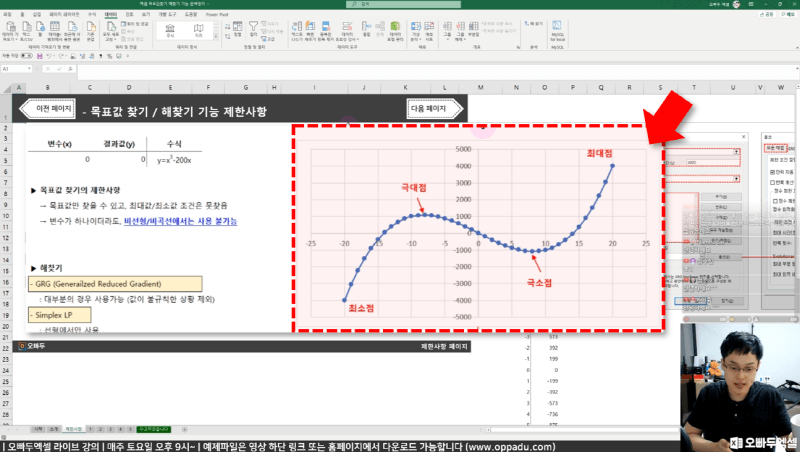Screen dimensions: 800x452
Task: Open Recent Sources icon in ribbon
Action: coord(72,31)
